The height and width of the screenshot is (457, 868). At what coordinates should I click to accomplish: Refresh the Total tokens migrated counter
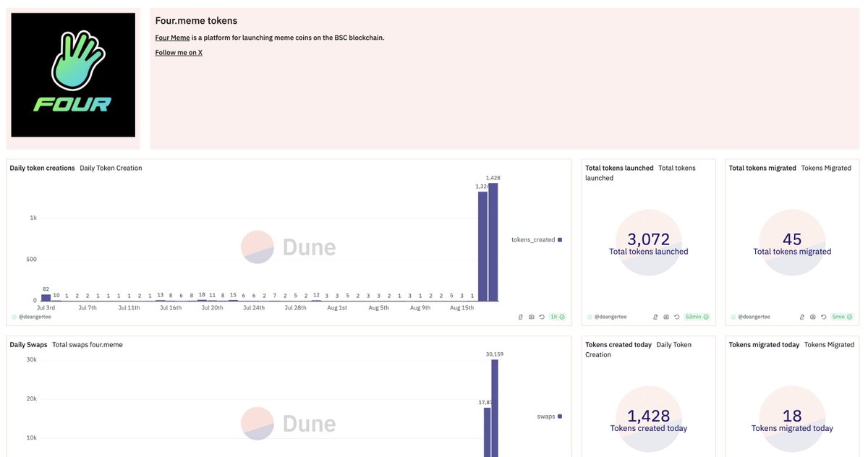823,317
